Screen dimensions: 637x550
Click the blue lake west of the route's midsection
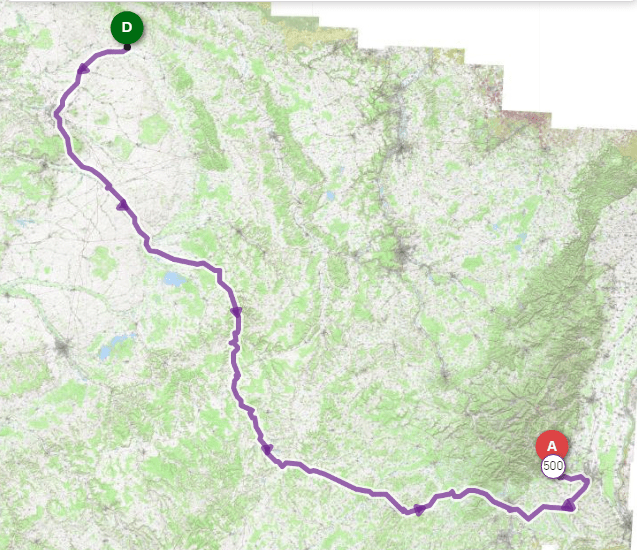(x=174, y=279)
